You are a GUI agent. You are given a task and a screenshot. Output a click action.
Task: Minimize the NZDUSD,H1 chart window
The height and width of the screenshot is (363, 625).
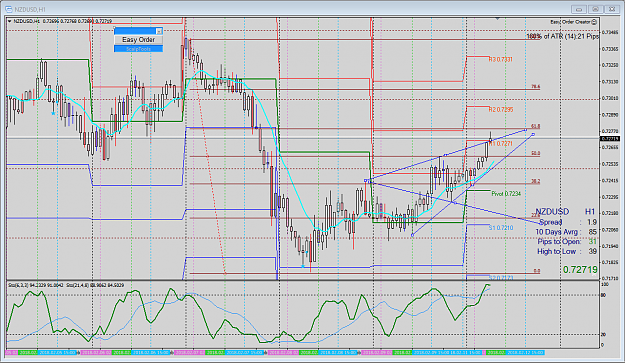pyautogui.click(x=579, y=9)
